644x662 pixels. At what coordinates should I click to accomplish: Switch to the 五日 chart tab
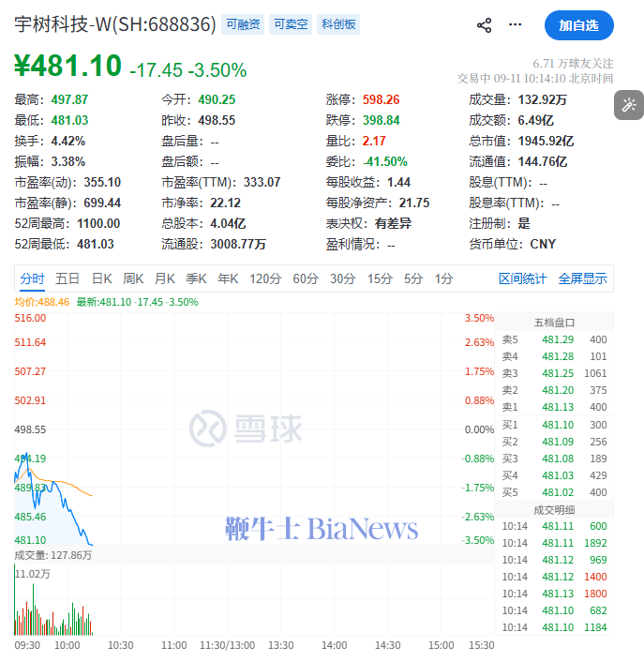[x=67, y=278]
